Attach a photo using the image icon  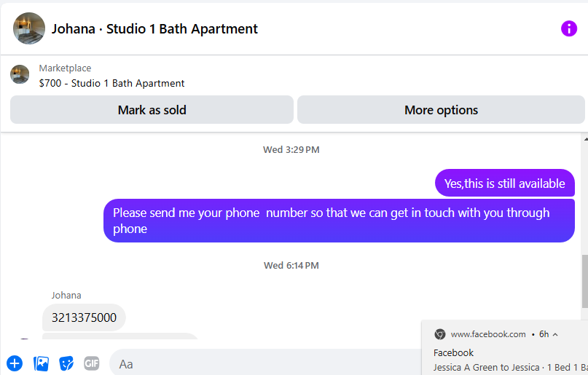point(41,363)
